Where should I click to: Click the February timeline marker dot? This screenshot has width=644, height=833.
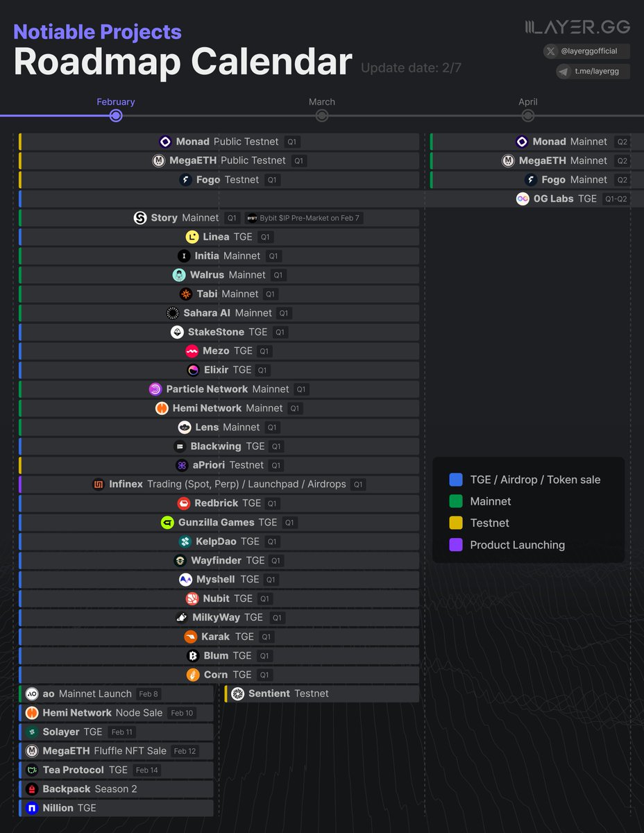click(x=115, y=115)
